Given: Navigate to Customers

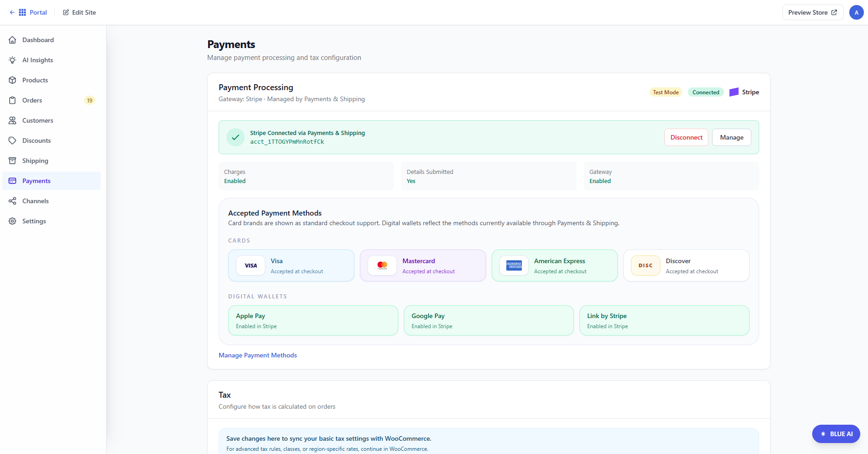Looking at the screenshot, I should (51, 120).
